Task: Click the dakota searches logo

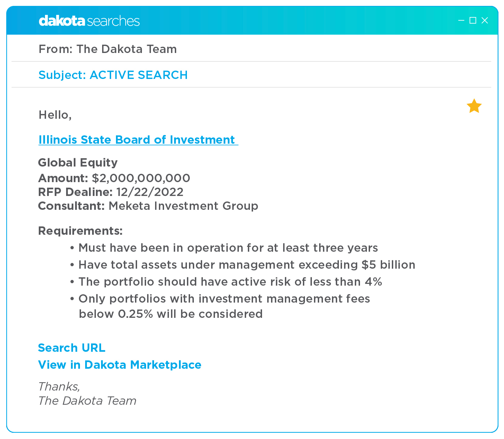Action: pos(89,21)
